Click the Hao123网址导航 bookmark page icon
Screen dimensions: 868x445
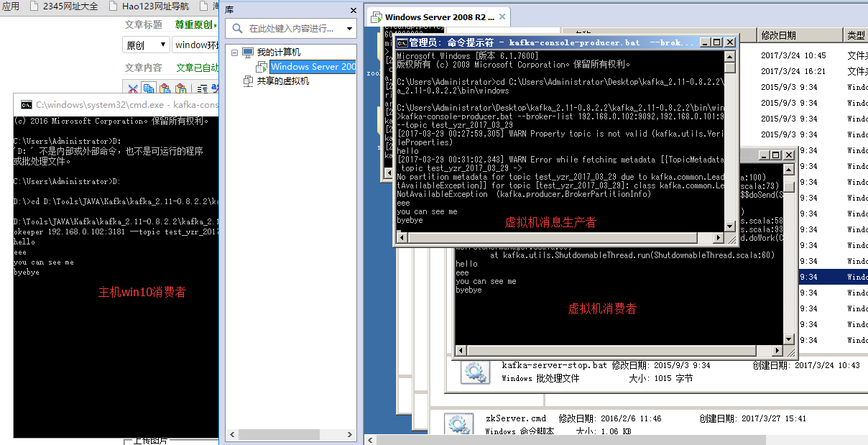click(x=114, y=6)
